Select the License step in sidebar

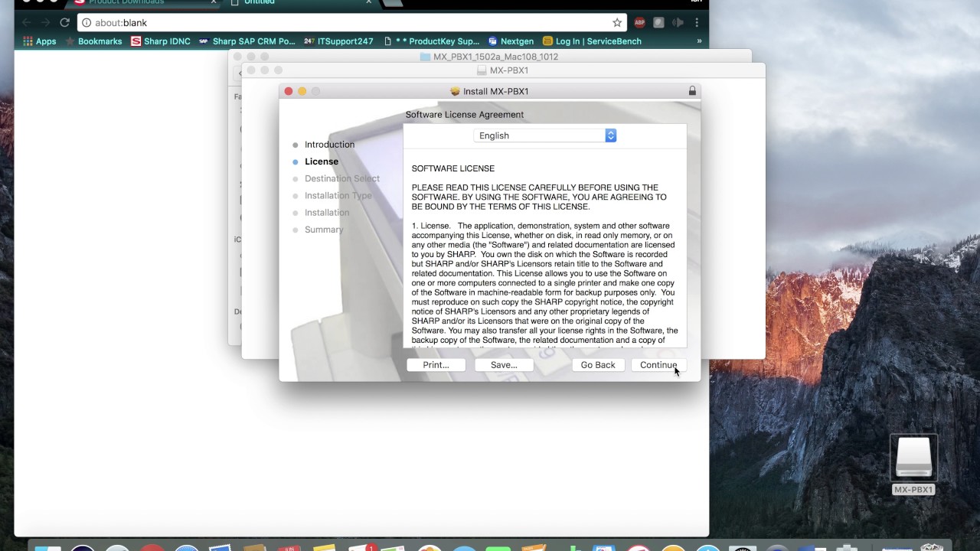point(321,161)
